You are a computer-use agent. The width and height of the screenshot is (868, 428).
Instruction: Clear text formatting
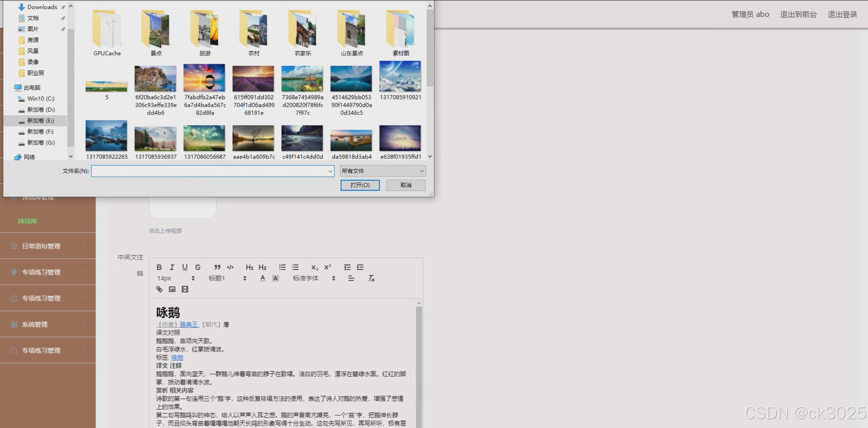click(371, 278)
